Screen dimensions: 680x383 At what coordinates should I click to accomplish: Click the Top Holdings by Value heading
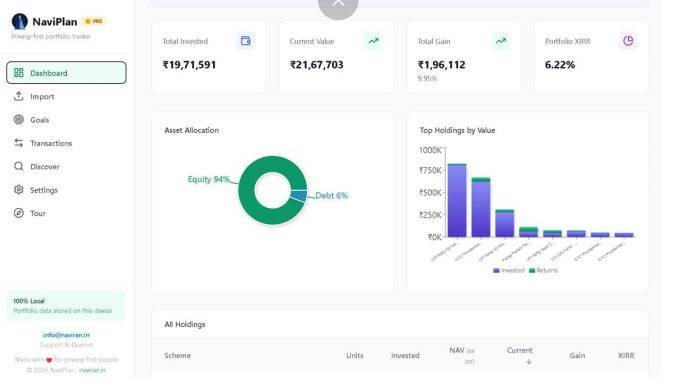[457, 130]
